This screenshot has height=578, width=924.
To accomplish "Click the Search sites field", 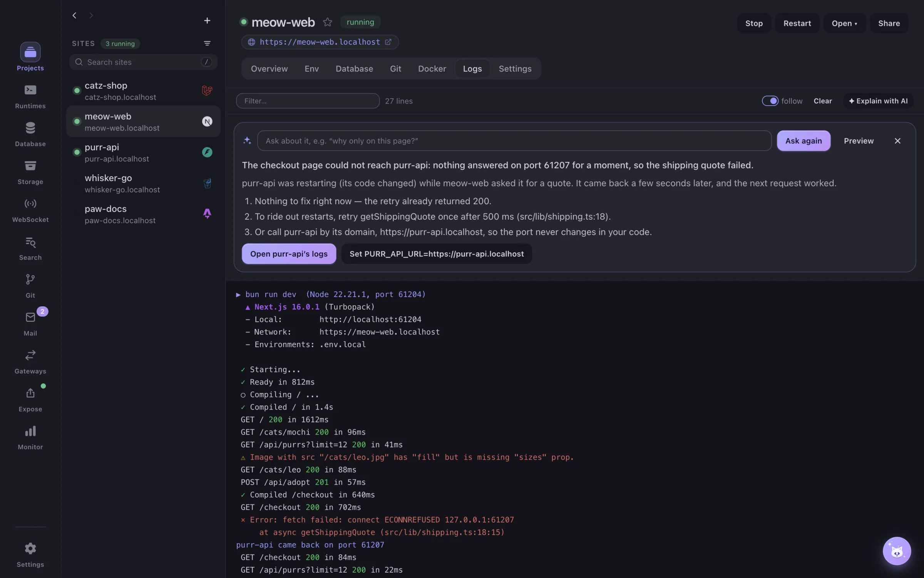I will 143,62.
